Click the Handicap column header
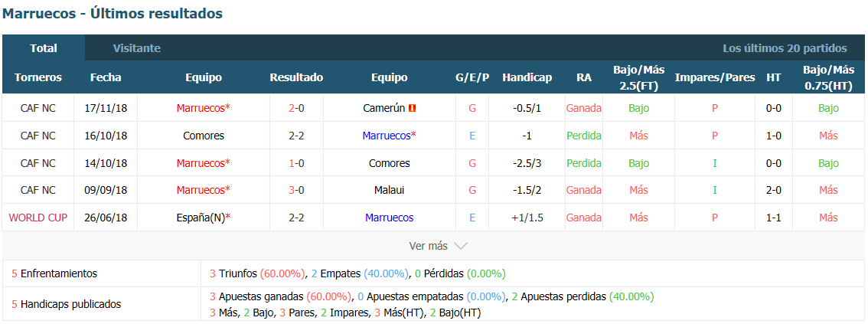Screen dimensions: 868x324 pos(527,77)
